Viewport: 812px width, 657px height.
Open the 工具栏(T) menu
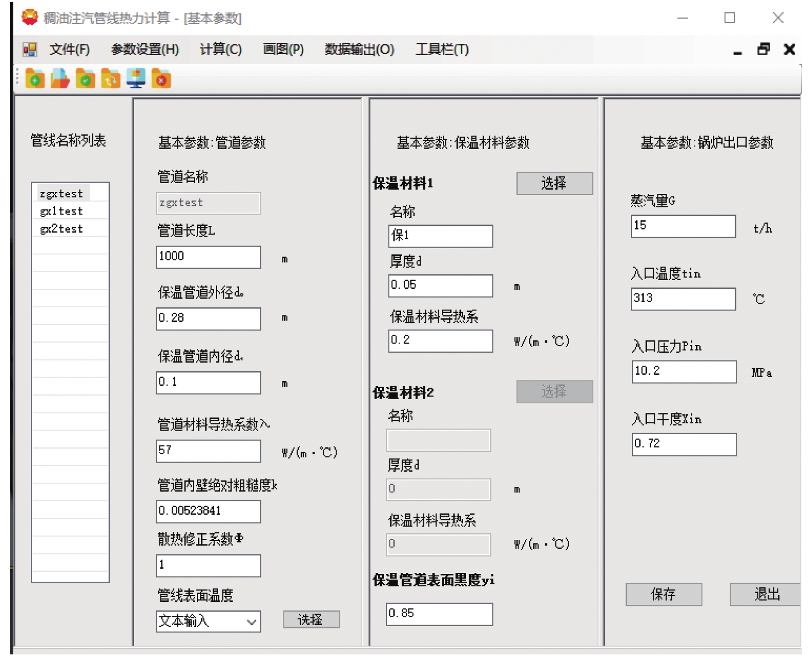[x=442, y=50]
